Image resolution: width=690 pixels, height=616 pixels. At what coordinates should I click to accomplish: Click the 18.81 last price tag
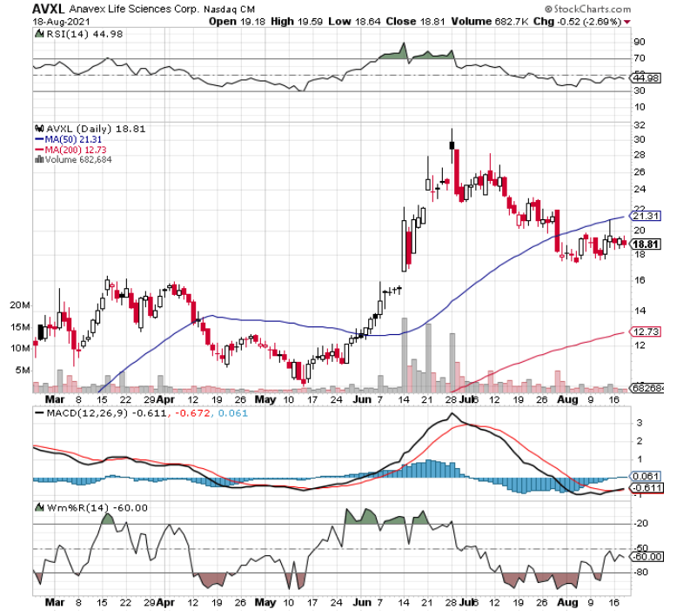click(646, 244)
